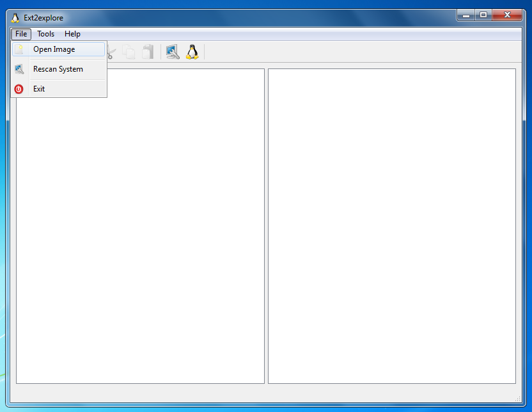Click the Ext2explore title bar penguin icon
The width and height of the screenshot is (532, 412).
(x=15, y=18)
